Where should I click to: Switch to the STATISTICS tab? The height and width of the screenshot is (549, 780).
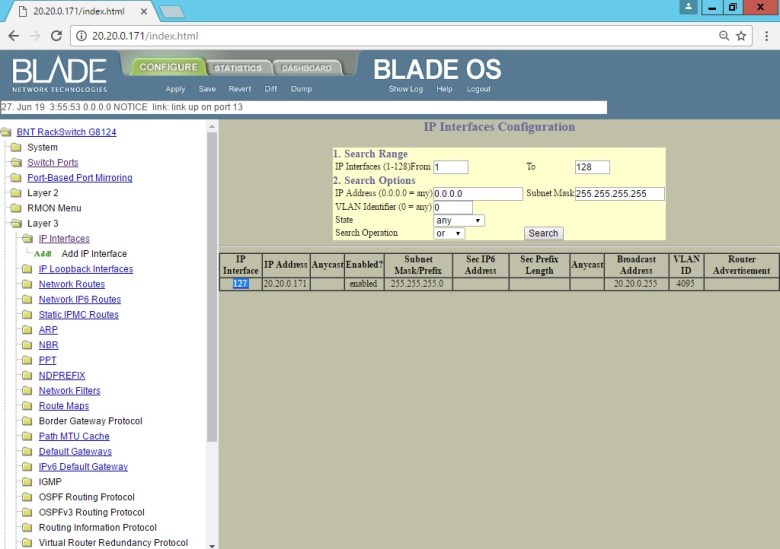238,68
